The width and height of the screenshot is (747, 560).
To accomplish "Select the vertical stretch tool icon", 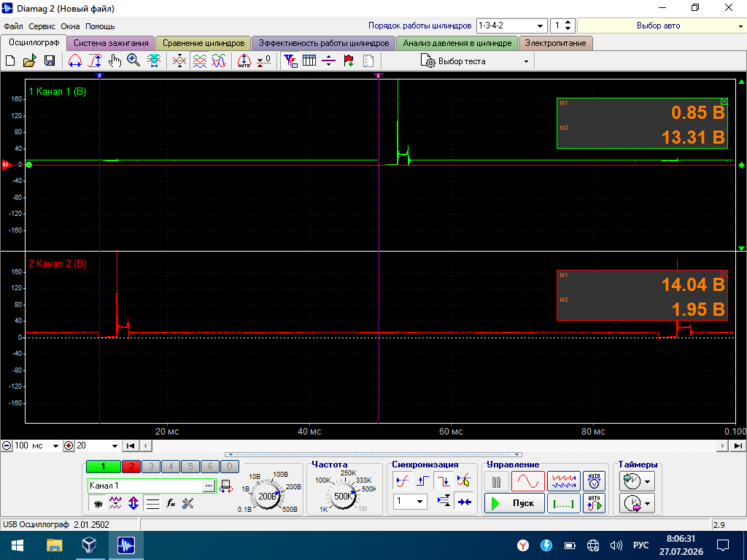I will (95, 61).
